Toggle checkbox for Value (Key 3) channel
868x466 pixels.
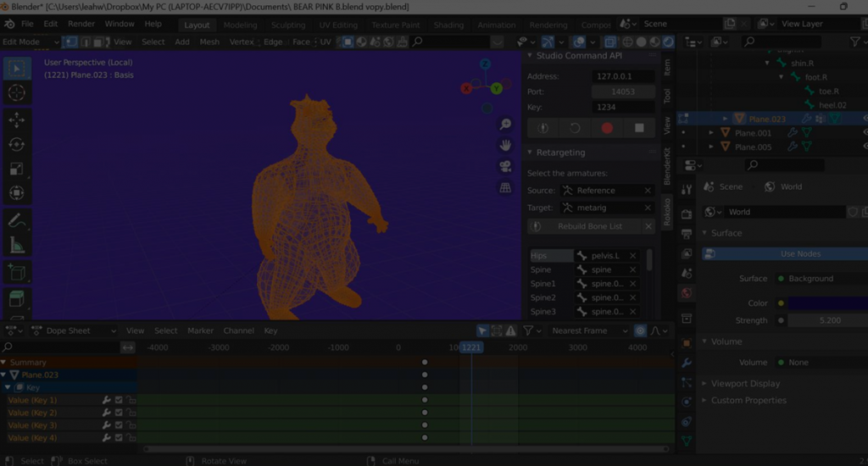119,425
